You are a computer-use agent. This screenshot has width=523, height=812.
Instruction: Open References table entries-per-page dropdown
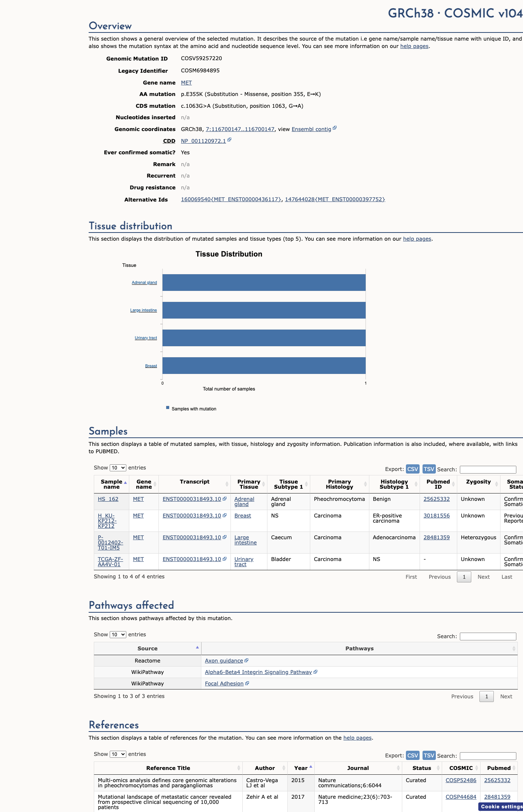tap(118, 754)
